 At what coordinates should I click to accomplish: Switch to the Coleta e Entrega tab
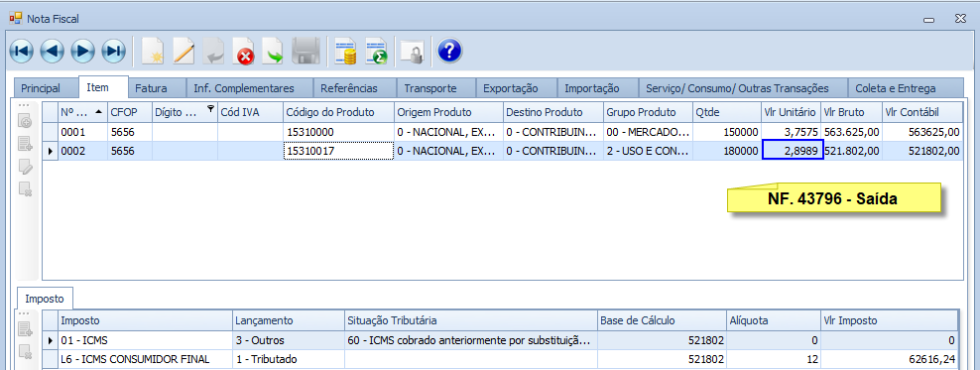pyautogui.click(x=897, y=88)
